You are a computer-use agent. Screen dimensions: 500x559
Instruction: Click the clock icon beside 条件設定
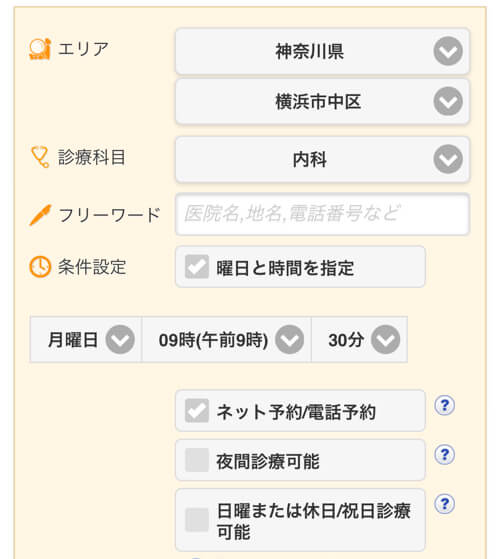pos(40,266)
